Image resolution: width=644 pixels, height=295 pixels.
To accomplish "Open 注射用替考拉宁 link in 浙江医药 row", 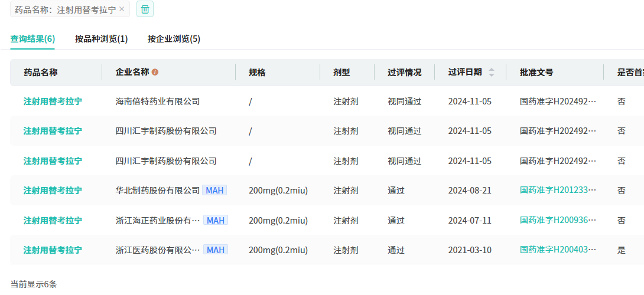I will pyautogui.click(x=53, y=250).
